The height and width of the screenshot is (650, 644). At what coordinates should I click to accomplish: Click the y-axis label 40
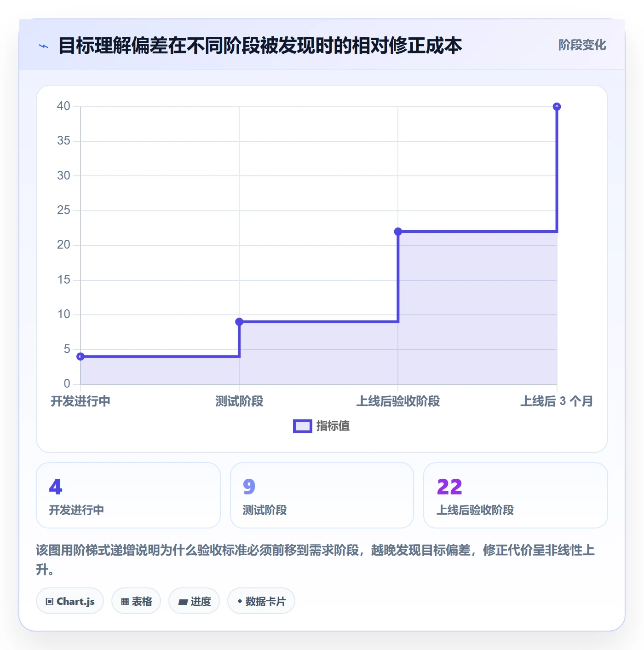pyautogui.click(x=63, y=106)
